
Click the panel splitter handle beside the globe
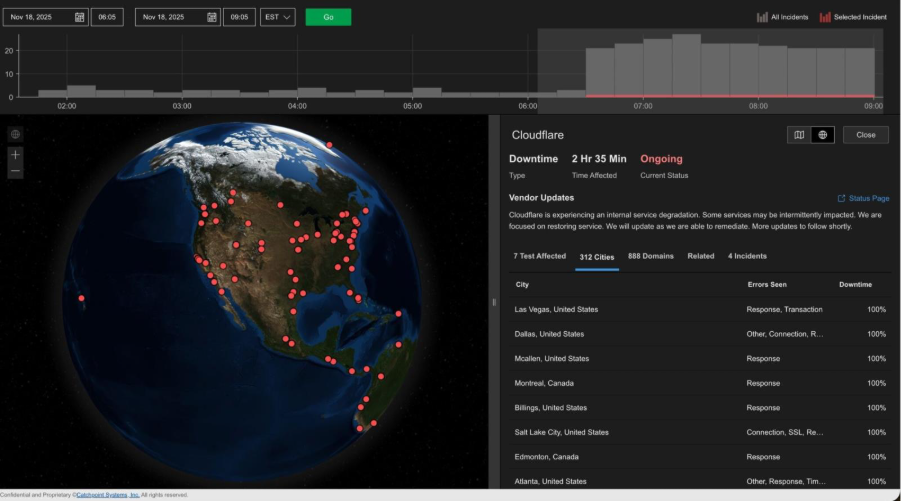[x=494, y=302]
